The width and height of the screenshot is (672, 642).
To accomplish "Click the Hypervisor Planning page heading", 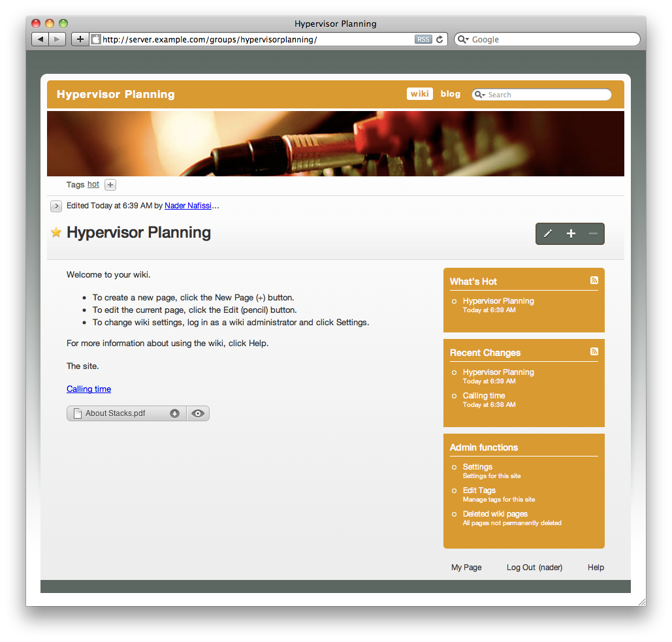I will (139, 233).
